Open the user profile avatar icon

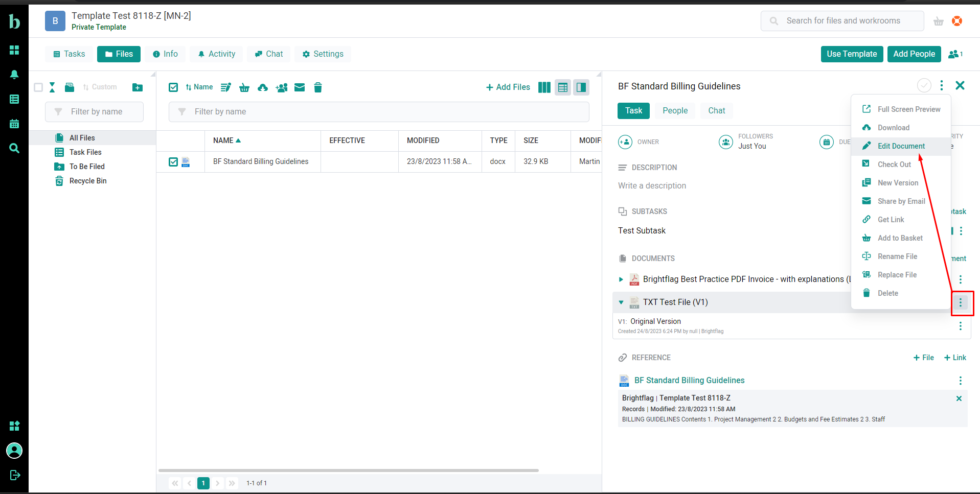coord(14,451)
